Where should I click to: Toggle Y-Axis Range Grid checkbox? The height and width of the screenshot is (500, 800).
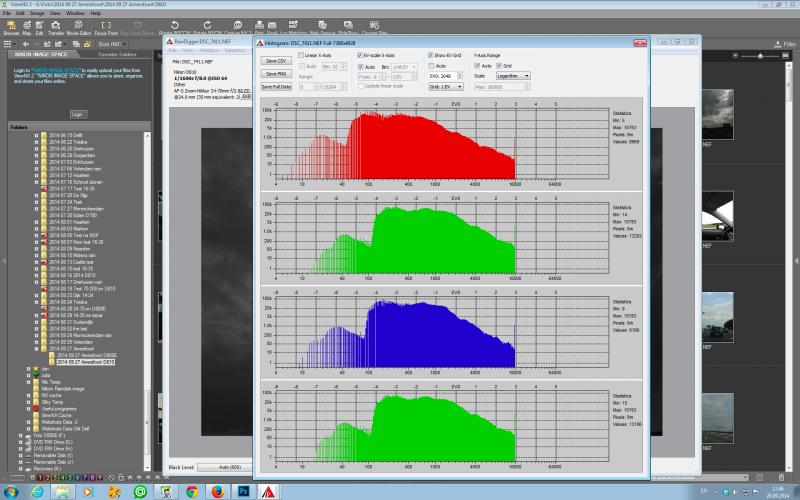coord(499,66)
